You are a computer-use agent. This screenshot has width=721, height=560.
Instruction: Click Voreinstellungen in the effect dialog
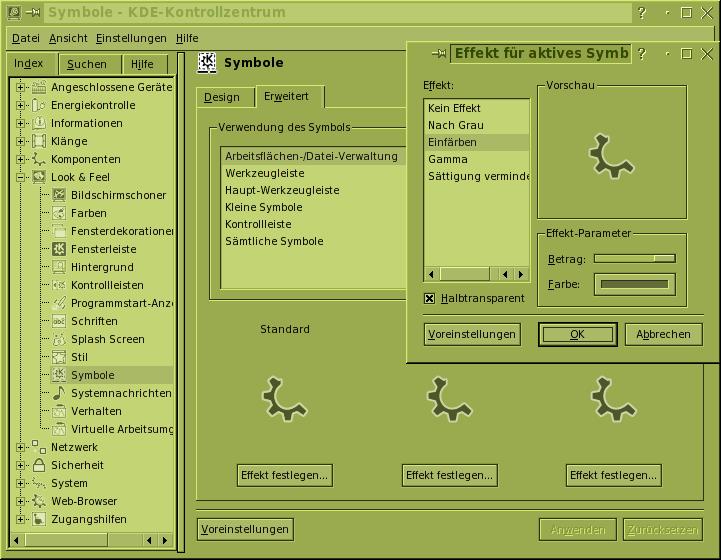(472, 334)
